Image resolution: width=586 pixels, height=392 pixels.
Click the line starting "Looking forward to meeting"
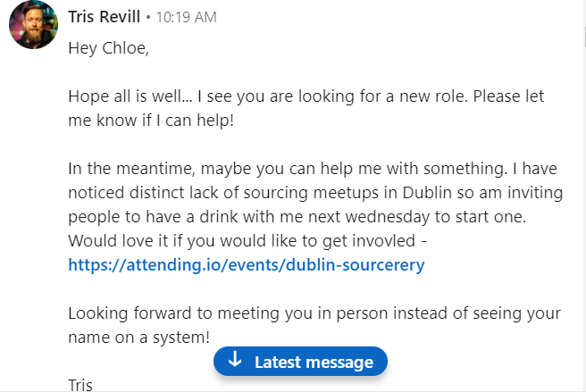pos(314,313)
